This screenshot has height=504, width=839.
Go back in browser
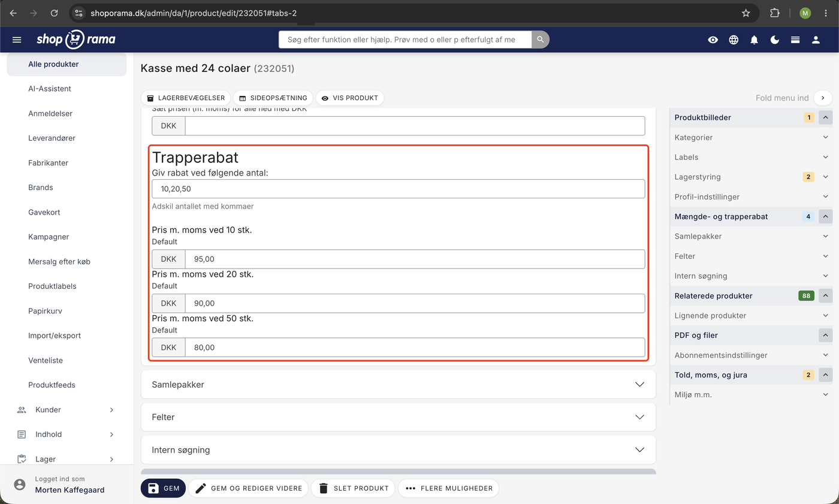pyautogui.click(x=13, y=13)
